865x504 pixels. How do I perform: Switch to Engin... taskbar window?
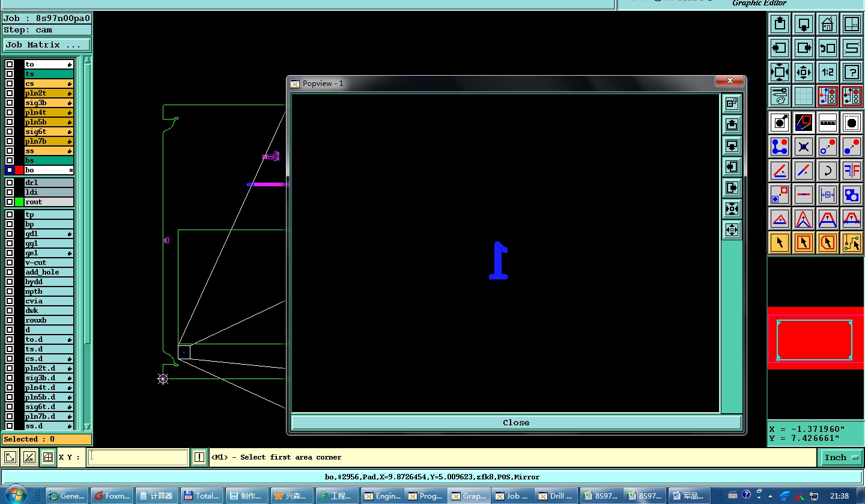(x=382, y=496)
